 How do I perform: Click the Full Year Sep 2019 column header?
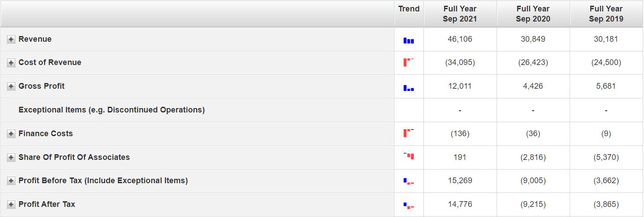[x=606, y=14]
